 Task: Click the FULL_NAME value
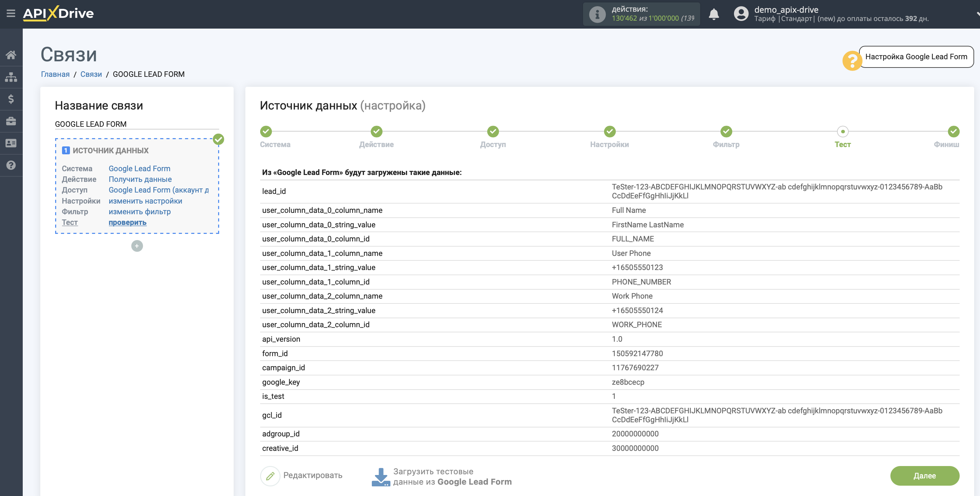(633, 239)
